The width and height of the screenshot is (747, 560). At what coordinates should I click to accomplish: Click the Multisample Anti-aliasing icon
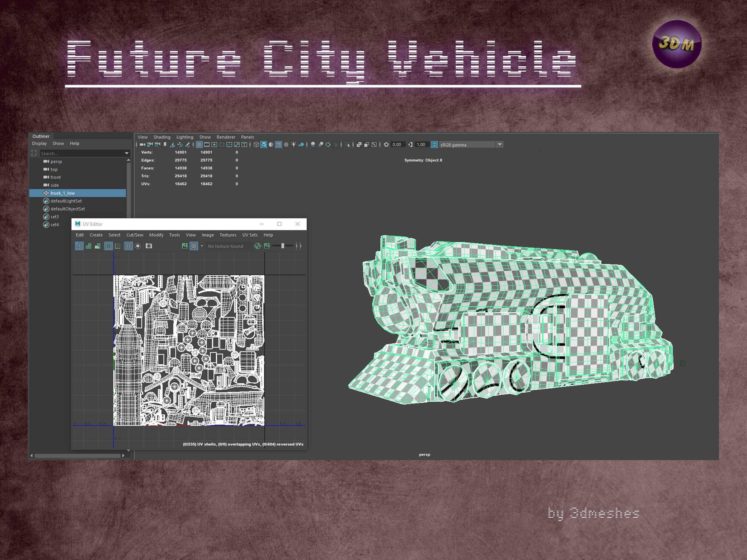[328, 144]
